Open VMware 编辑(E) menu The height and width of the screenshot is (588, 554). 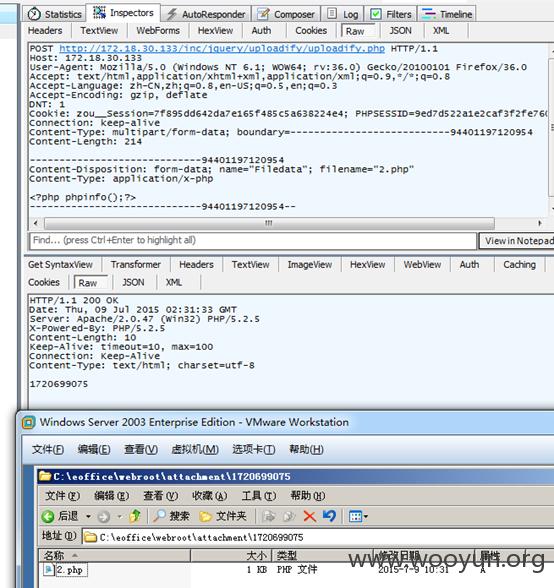pyautogui.click(x=94, y=449)
